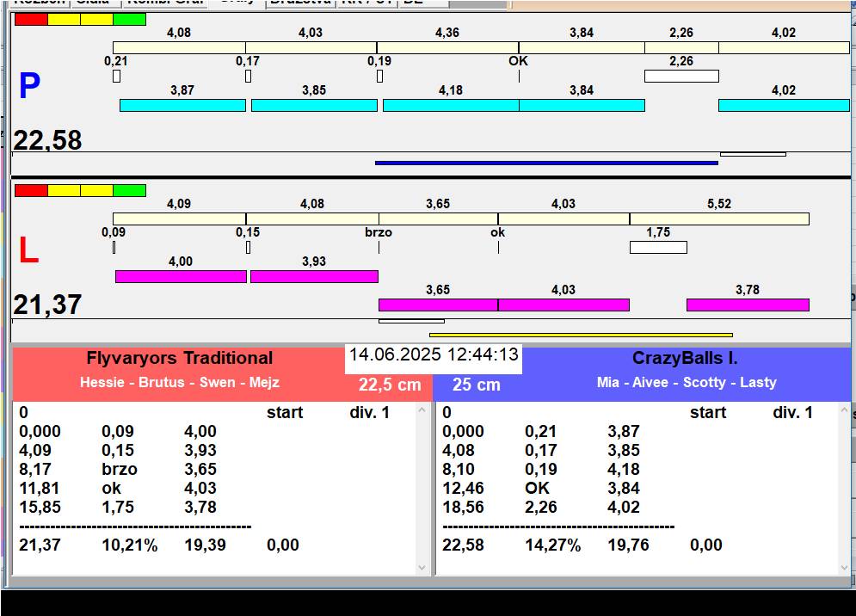Open the partially visible Družstva tab

pyautogui.click(x=299, y=3)
